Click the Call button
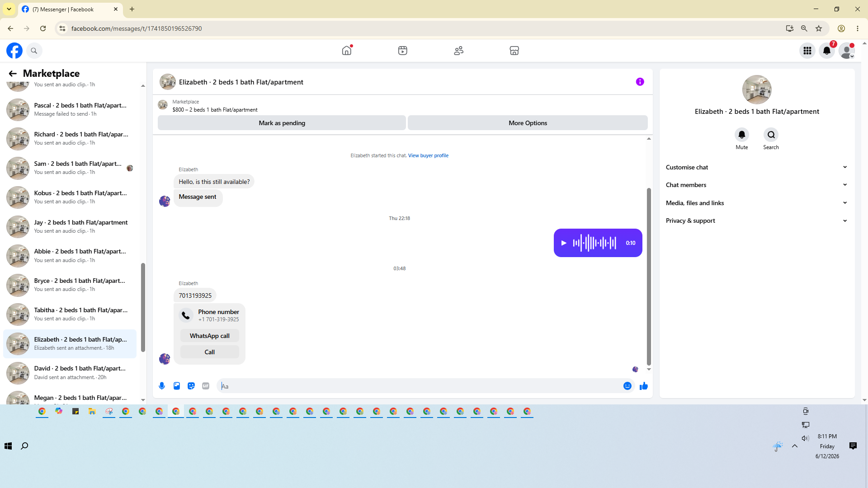 click(210, 352)
